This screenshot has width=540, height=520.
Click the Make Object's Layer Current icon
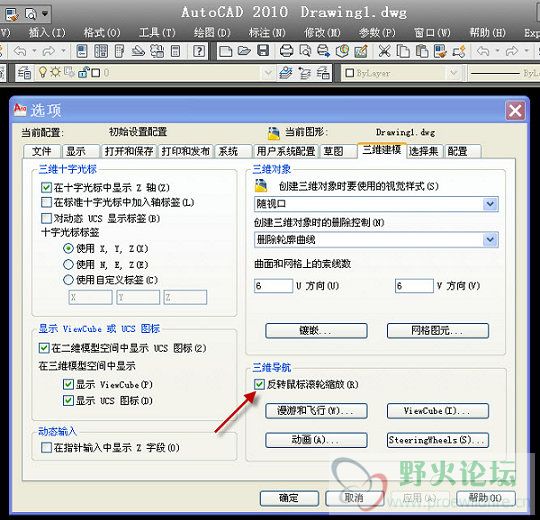point(286,73)
